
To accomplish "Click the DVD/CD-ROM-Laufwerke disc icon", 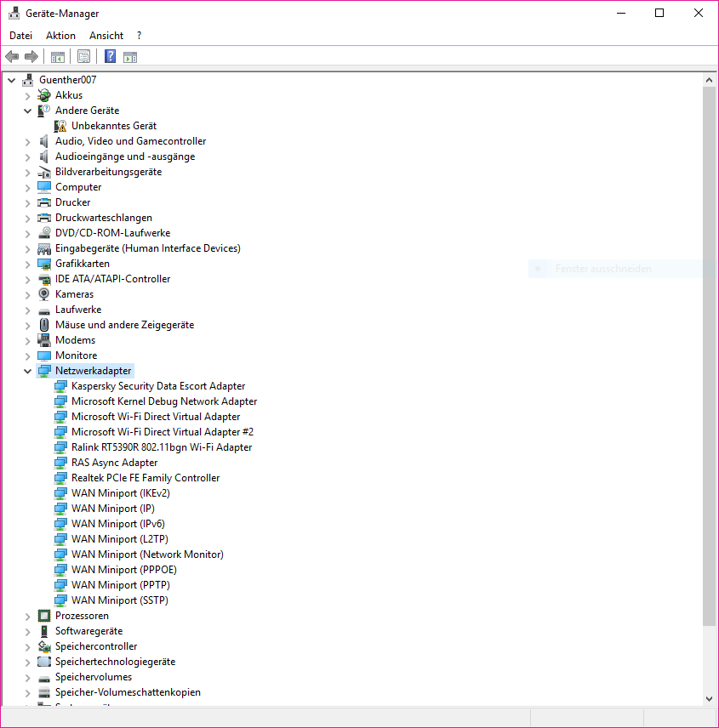I will click(x=44, y=233).
